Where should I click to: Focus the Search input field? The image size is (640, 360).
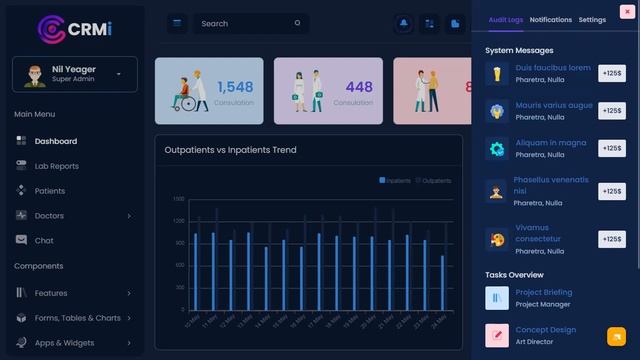click(250, 24)
